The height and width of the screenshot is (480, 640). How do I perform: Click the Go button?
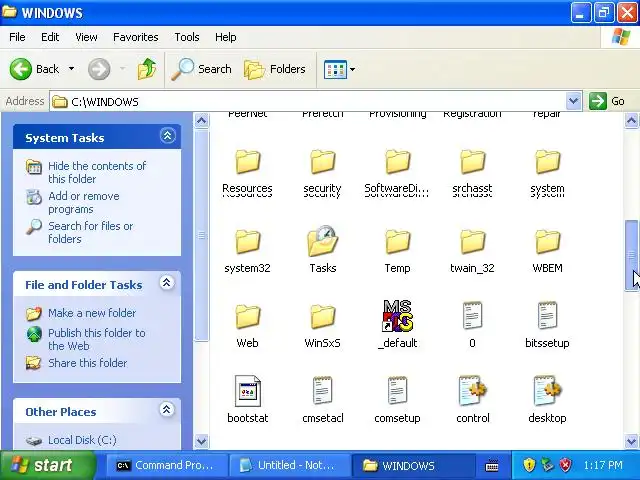607,101
